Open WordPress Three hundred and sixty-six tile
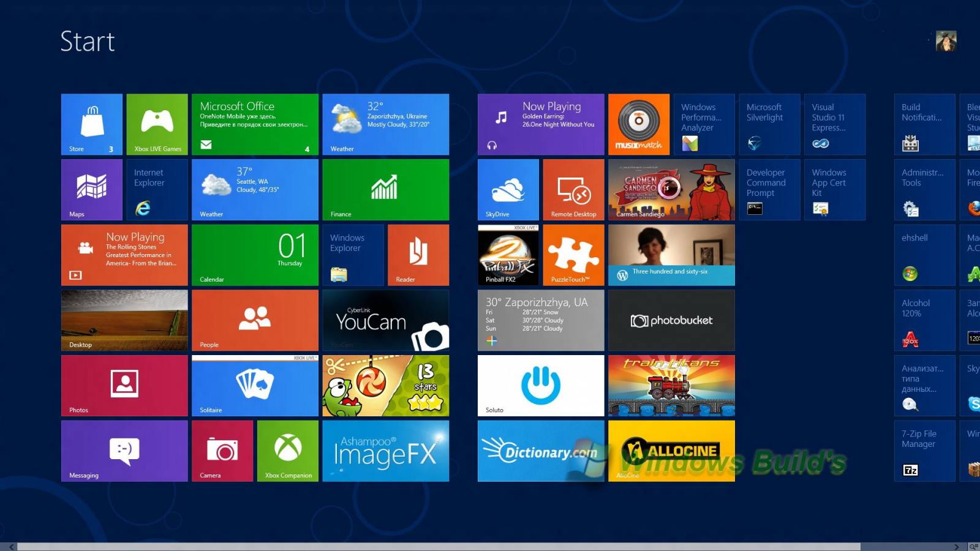This screenshot has height=551, width=980. coord(671,255)
